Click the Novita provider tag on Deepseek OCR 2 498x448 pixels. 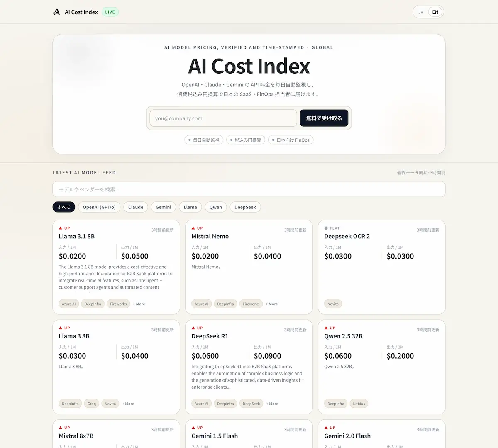pos(333,304)
